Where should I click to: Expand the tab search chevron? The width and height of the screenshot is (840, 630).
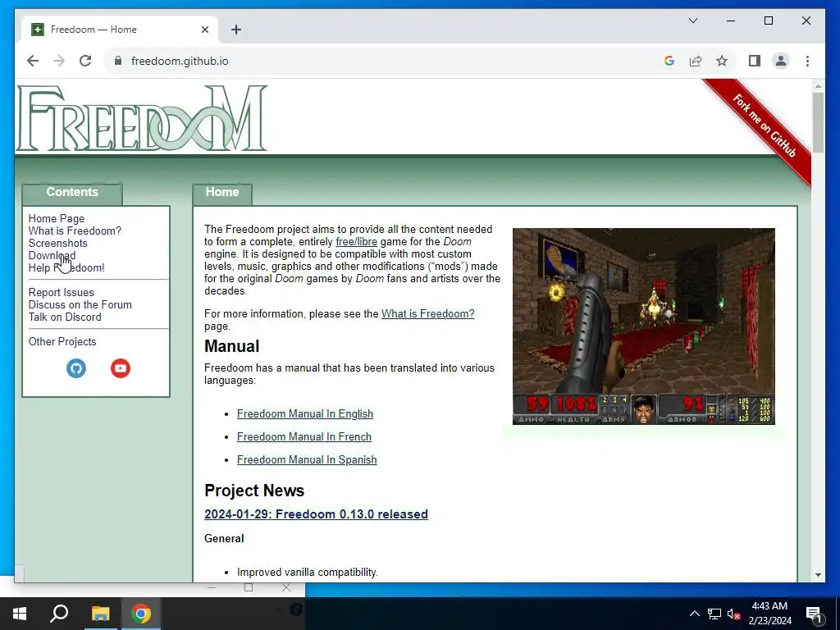[692, 21]
